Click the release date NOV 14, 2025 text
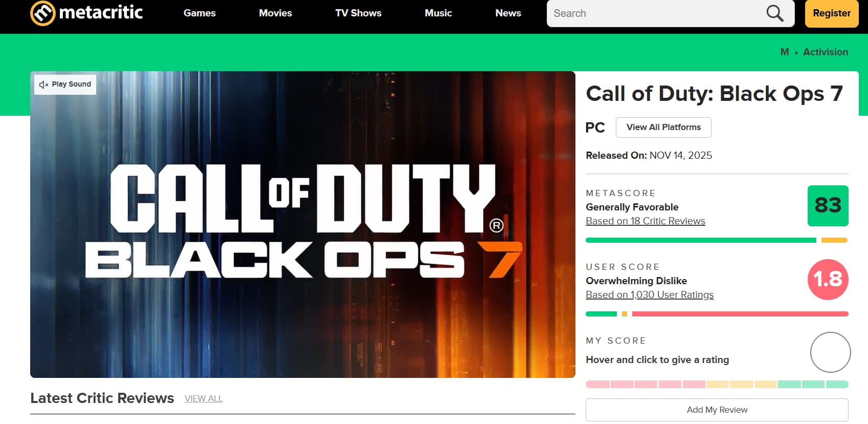Image resolution: width=868 pixels, height=424 pixels. click(681, 156)
